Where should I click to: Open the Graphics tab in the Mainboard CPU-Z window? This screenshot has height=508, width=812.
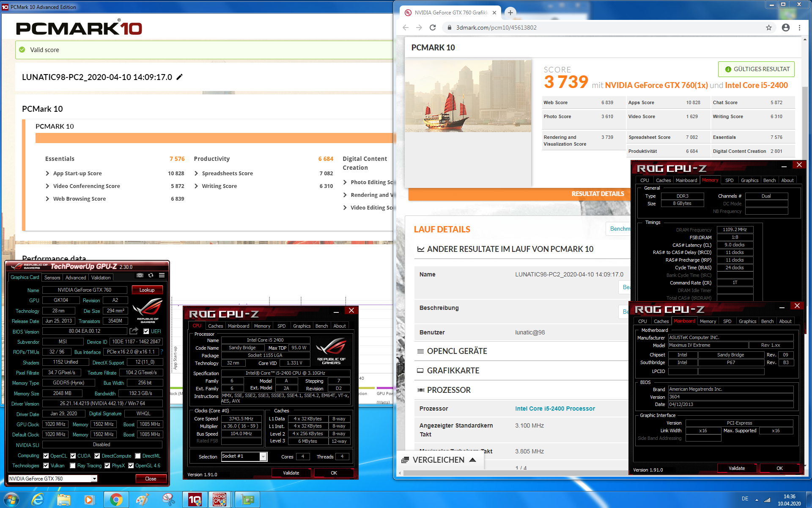tap(747, 321)
